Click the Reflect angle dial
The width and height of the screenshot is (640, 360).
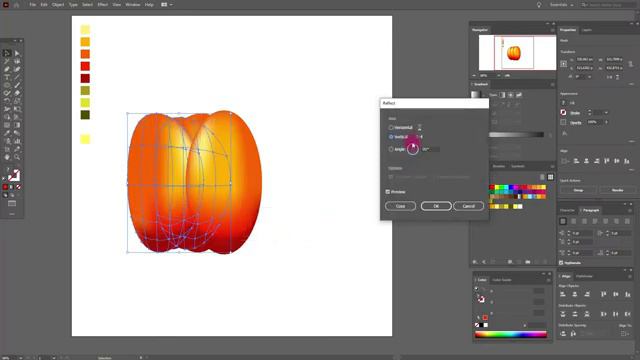click(x=413, y=149)
